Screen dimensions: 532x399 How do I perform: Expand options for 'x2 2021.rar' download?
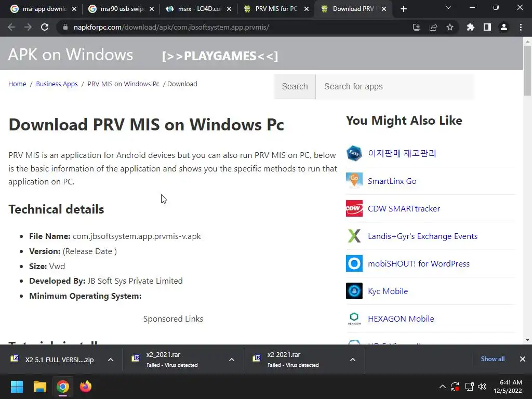[x=353, y=360]
